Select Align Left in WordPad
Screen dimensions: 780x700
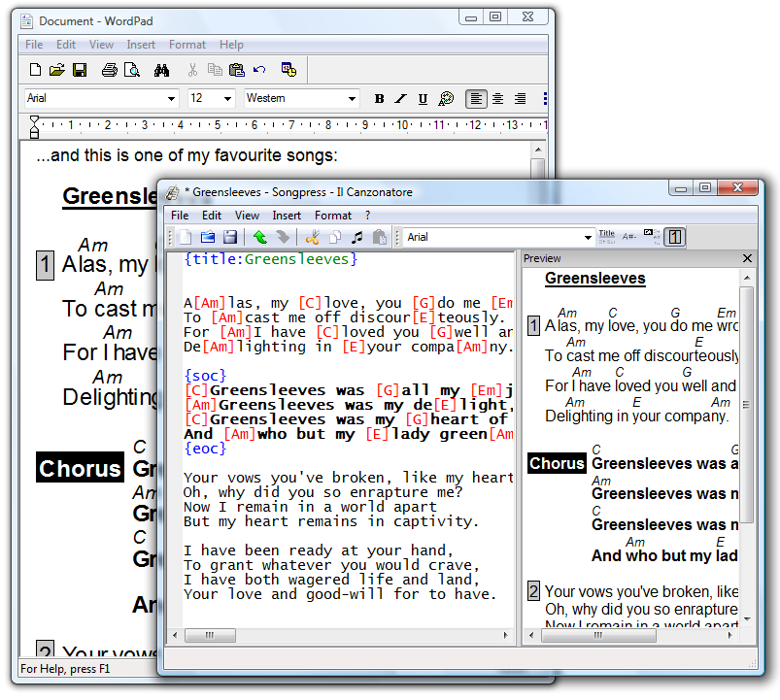[476, 99]
